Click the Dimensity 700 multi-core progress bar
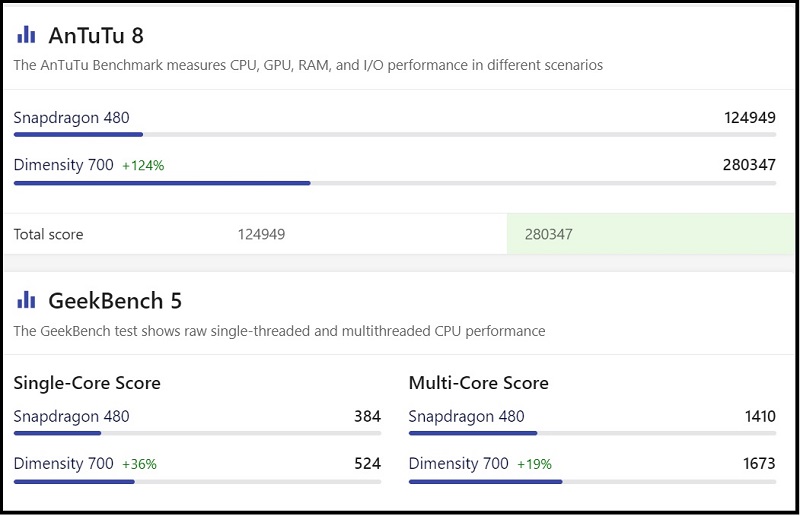This screenshot has width=800, height=516. (x=592, y=481)
